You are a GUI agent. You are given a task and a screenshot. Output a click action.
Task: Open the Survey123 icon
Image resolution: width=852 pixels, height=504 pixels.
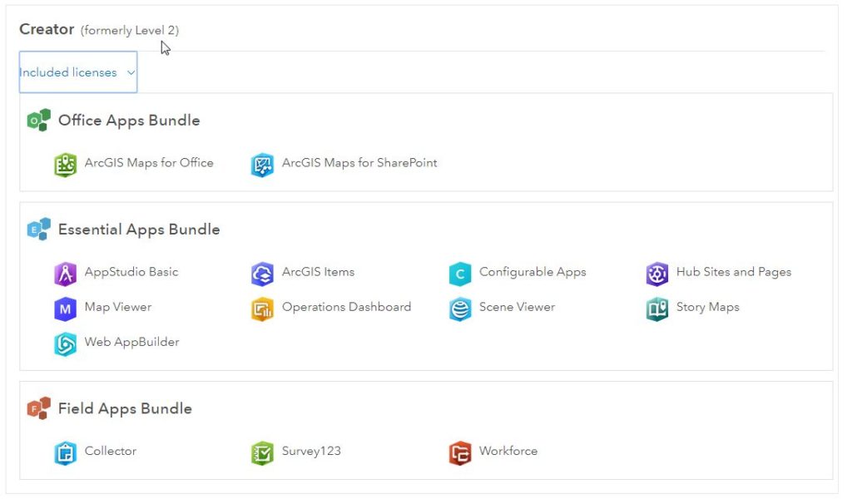pos(262,453)
